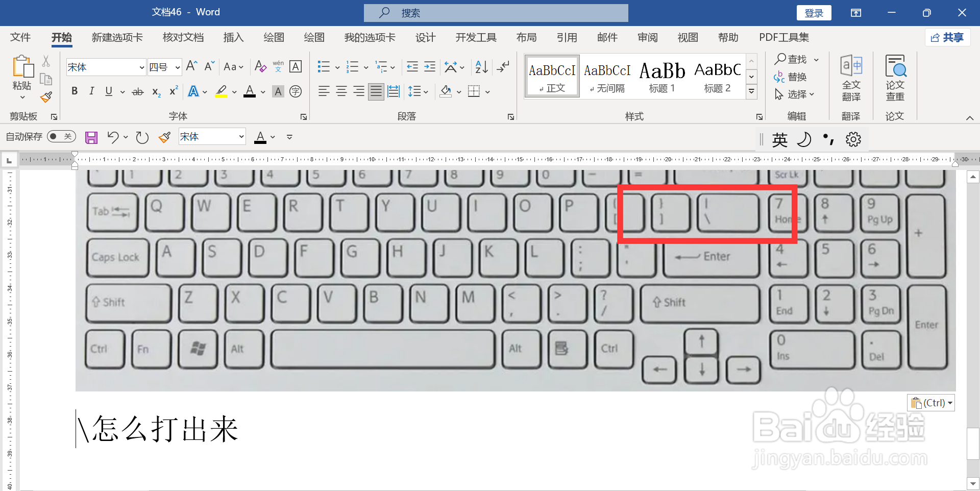This screenshot has height=491, width=980.
Task: Undo the last action
Action: 113,137
